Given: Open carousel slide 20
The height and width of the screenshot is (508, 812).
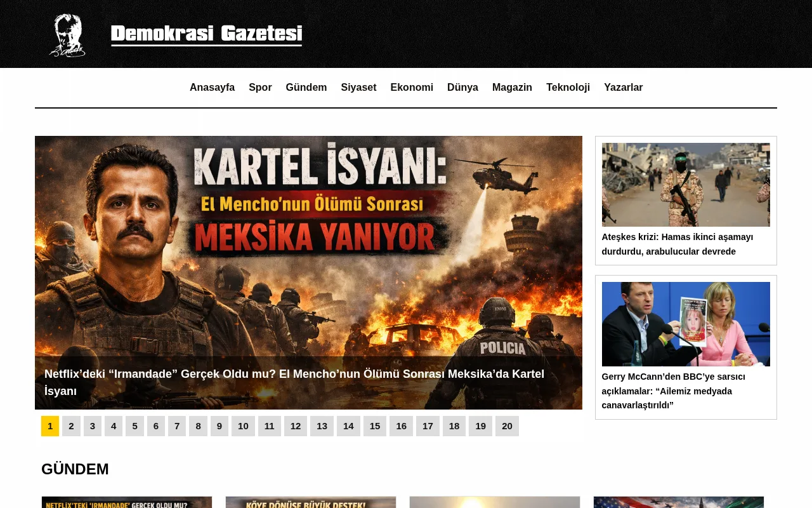Looking at the screenshot, I should tap(507, 425).
